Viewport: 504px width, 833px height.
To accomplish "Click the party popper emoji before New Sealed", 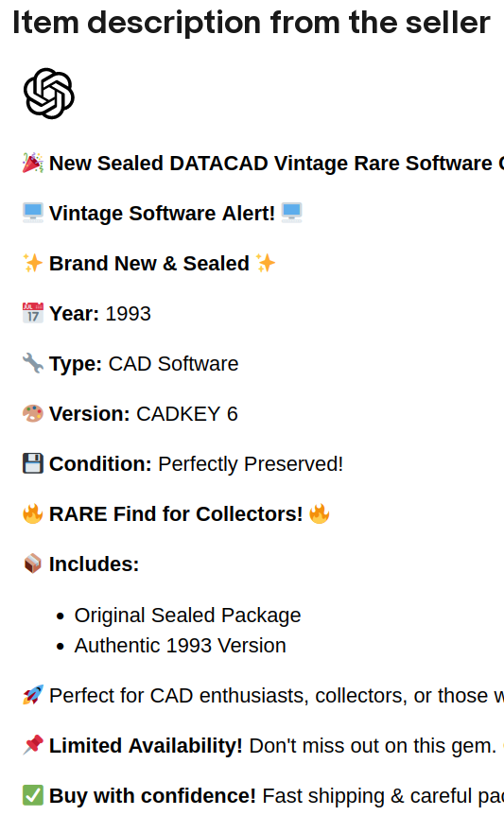I will (33, 163).
